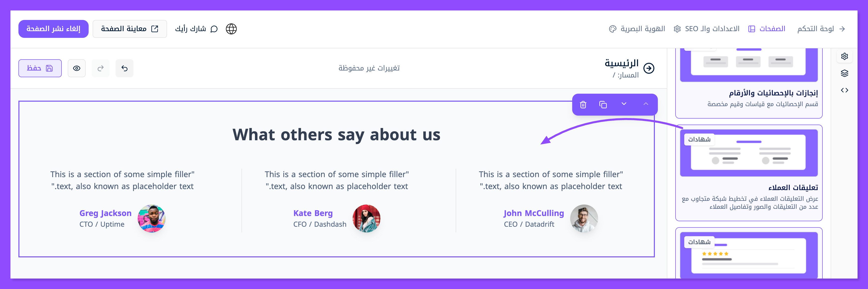This screenshot has width=868, height=289.
Task: Go back to لوحة التحكم dashboard
Action: coord(821,29)
